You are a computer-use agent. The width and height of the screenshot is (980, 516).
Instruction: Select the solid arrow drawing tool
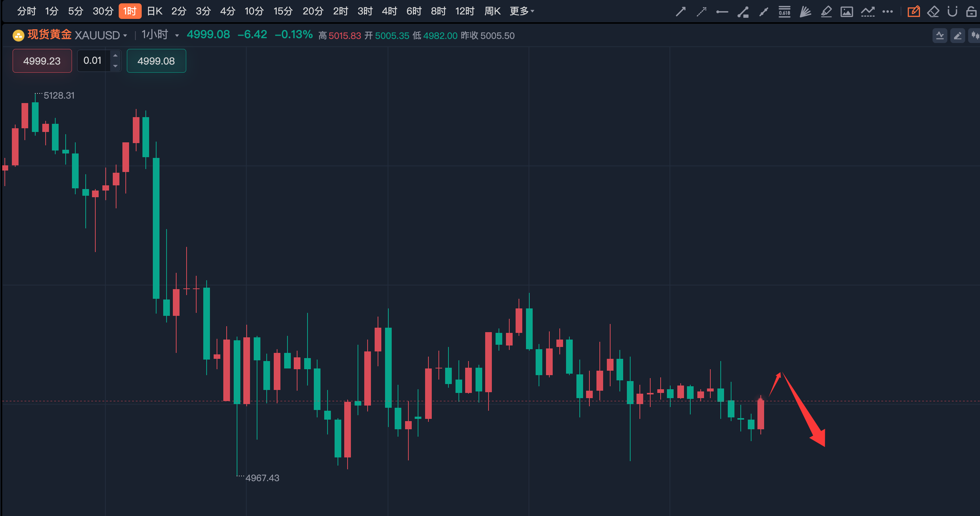(681, 12)
